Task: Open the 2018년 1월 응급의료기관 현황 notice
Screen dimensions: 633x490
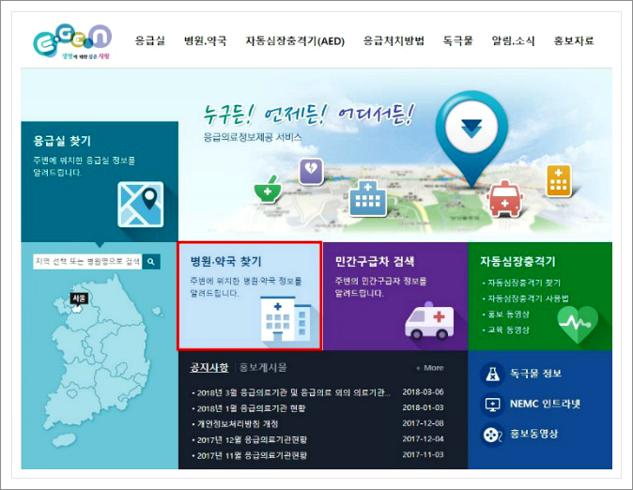Action: click(x=251, y=408)
